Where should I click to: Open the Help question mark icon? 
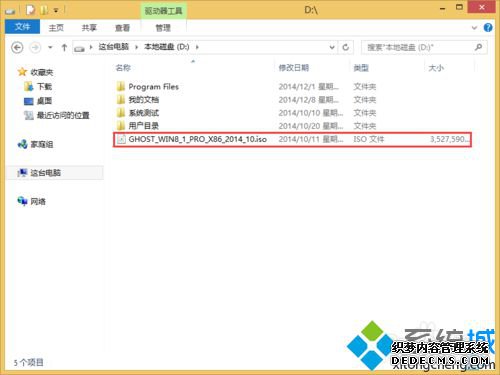(x=488, y=28)
